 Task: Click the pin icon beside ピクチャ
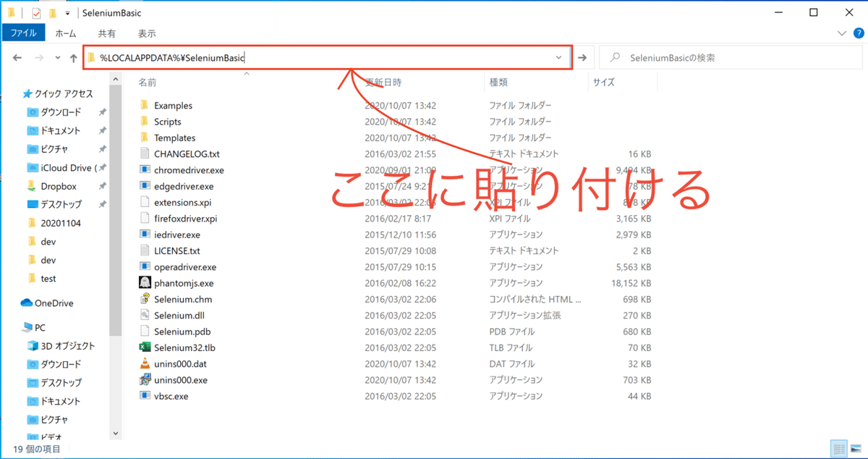(102, 149)
